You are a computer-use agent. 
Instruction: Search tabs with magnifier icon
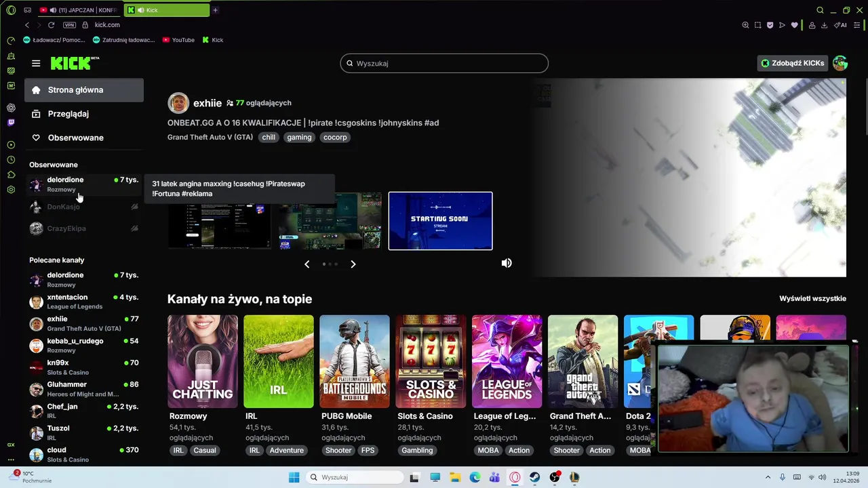point(820,10)
